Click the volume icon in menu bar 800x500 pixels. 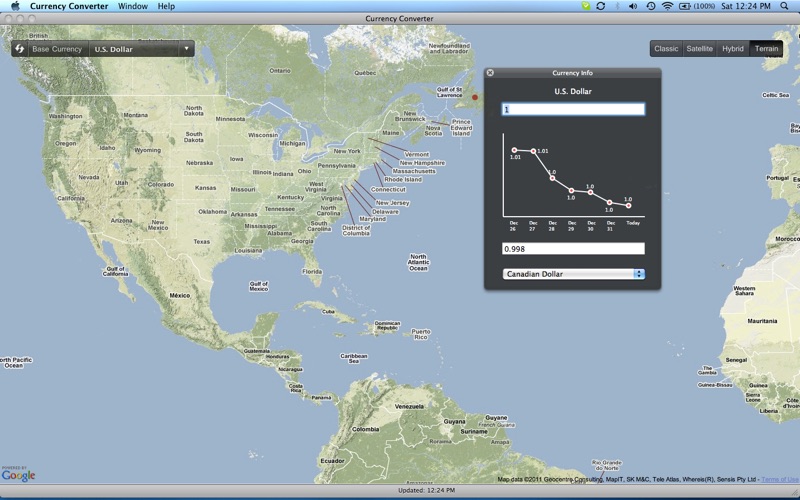click(633, 6)
